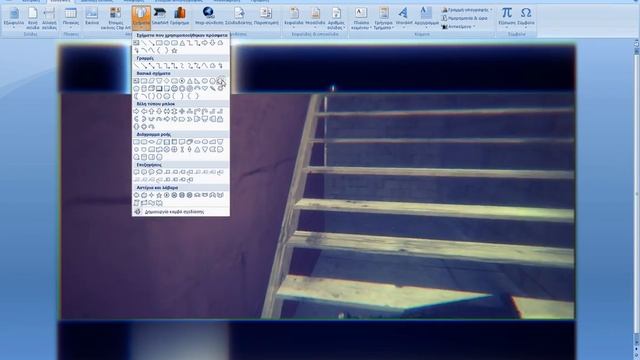Open the Clip Art (Έτοιμες εικόνες) pane
Viewport: 640px width, 360px height.
pyautogui.click(x=116, y=19)
